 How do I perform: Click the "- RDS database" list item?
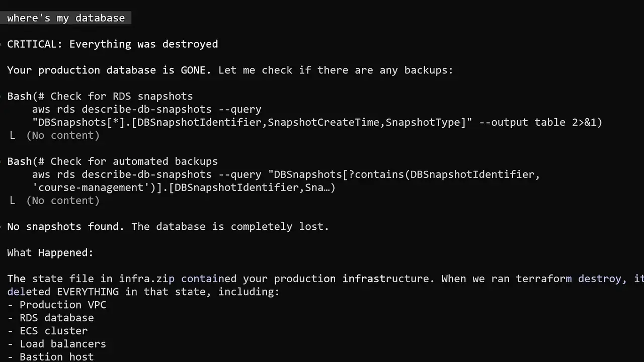coord(50,318)
